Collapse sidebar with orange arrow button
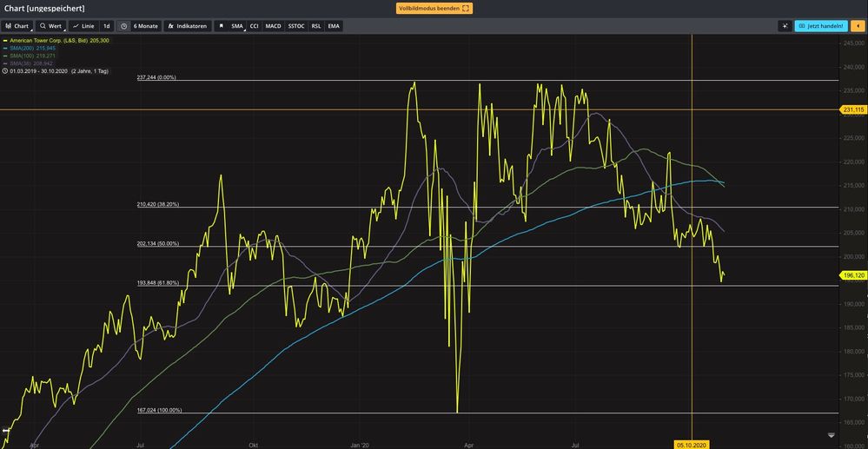Image resolution: width=868 pixels, height=449 pixels. coord(858,26)
